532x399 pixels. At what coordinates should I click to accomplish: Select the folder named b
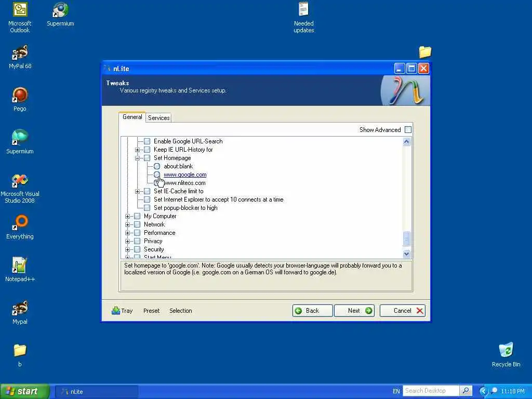20,355
